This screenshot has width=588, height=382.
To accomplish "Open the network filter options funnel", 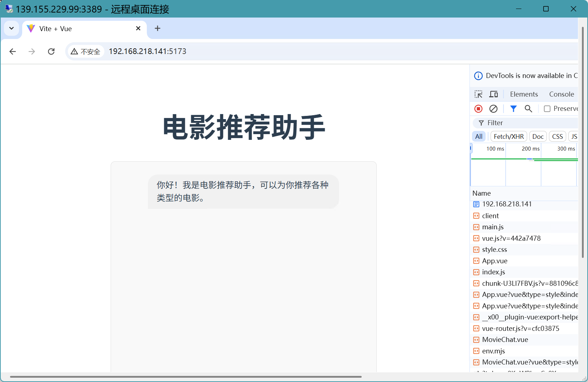I will tap(514, 108).
